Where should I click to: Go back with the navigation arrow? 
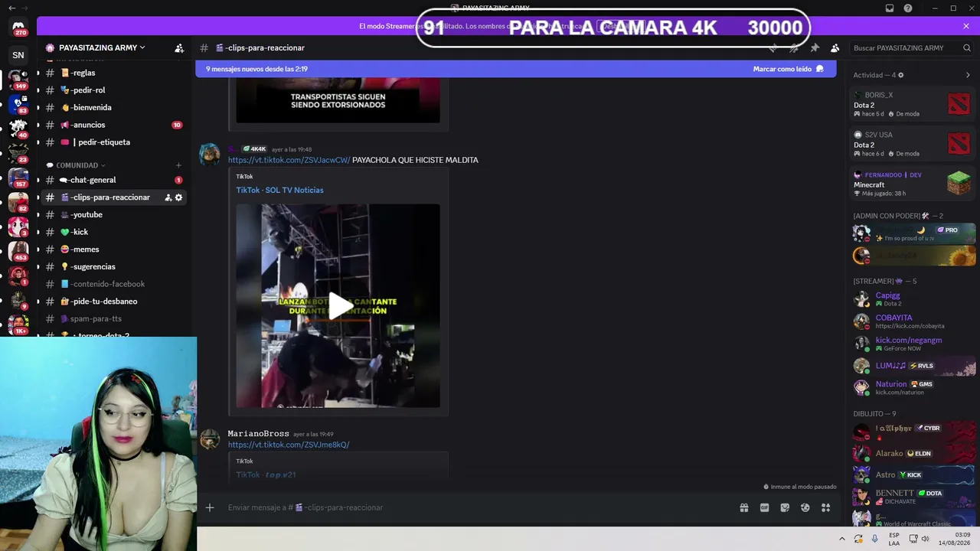11,8
